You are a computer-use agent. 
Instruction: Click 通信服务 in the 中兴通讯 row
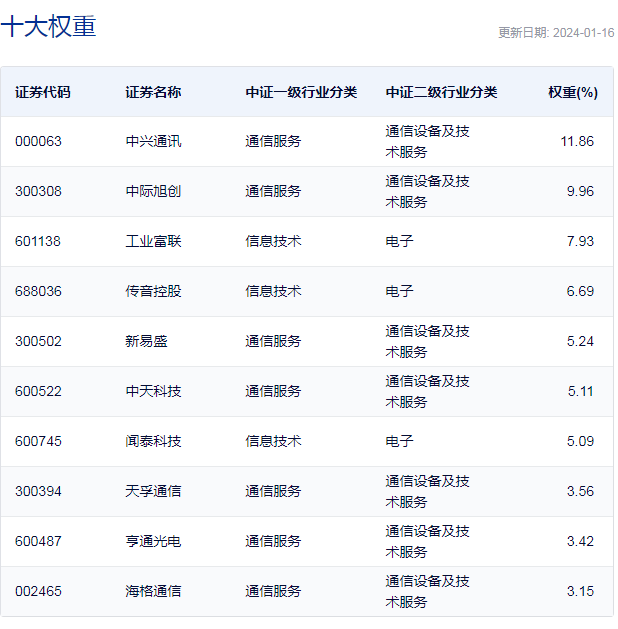click(273, 141)
